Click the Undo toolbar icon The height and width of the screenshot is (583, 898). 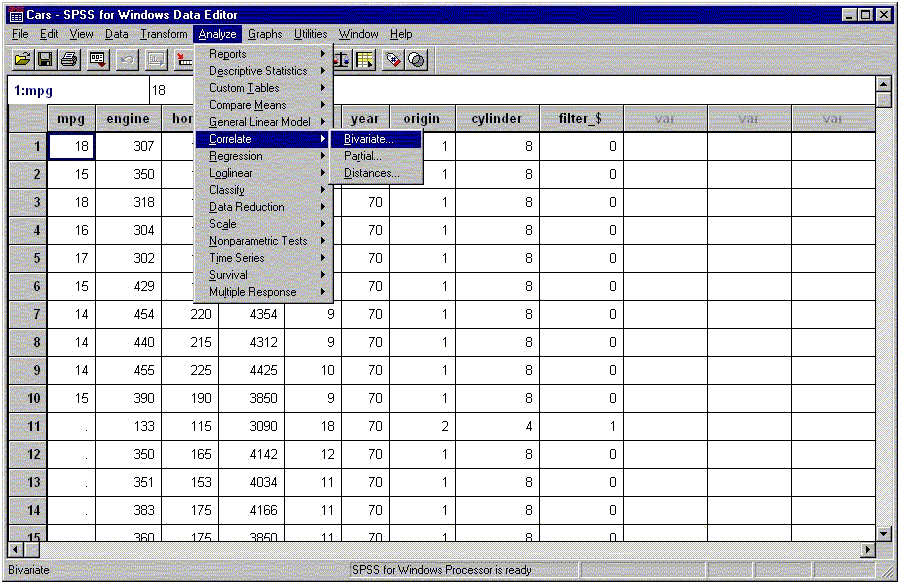(x=127, y=60)
